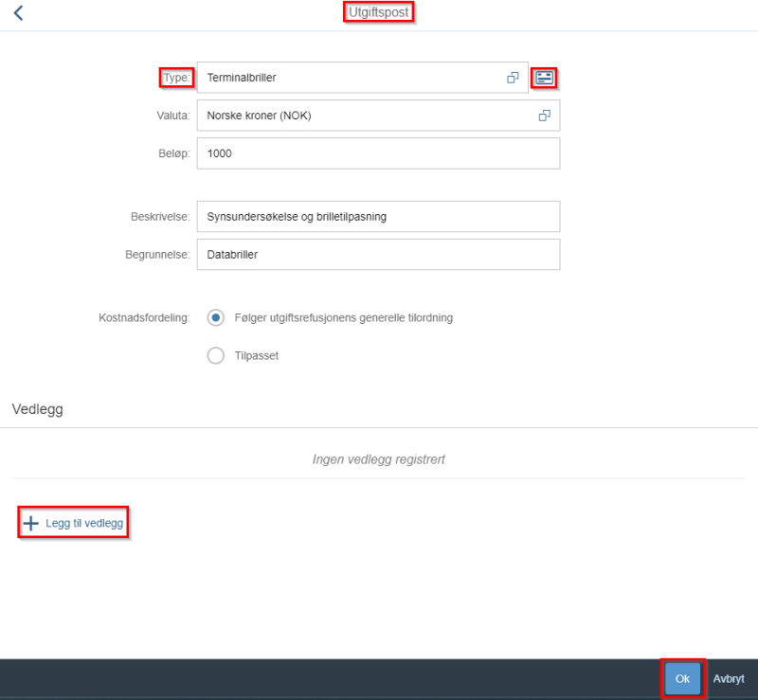Click the Legg til vedlegg link

84,523
